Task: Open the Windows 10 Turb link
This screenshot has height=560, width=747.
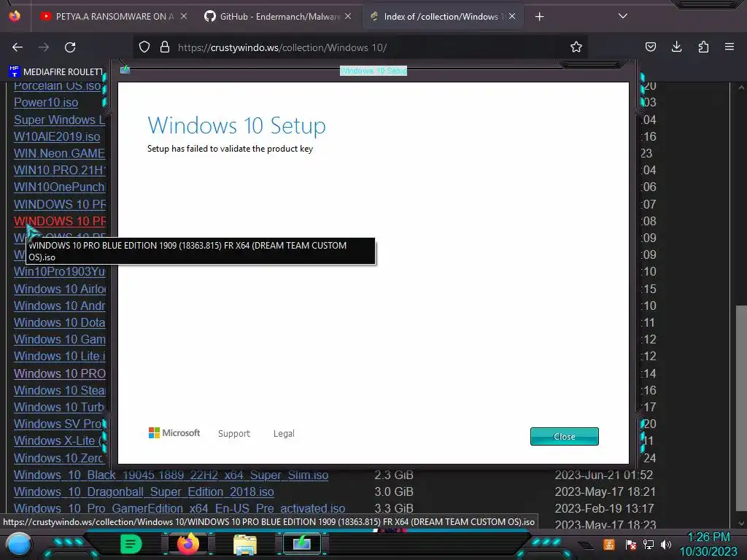Action: click(60, 407)
